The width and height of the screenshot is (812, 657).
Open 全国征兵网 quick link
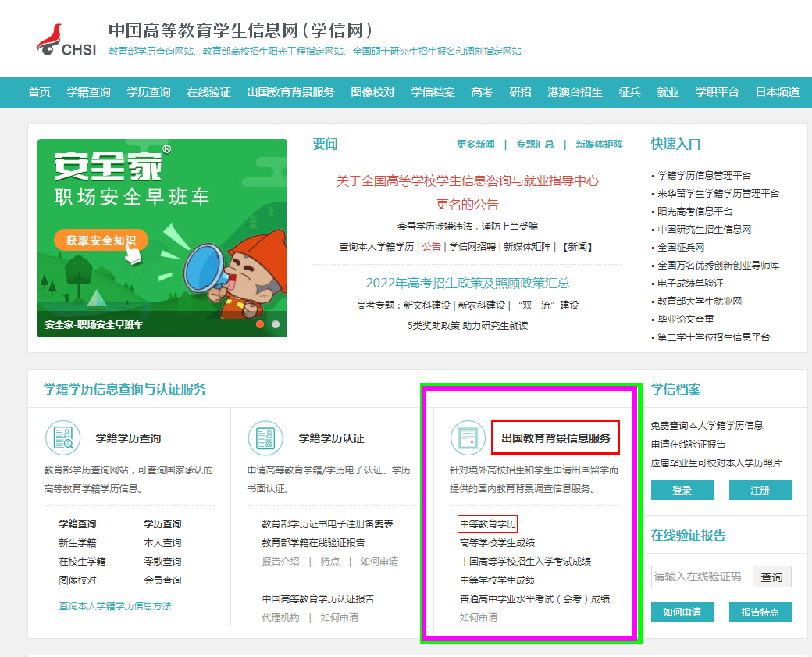coord(681,247)
